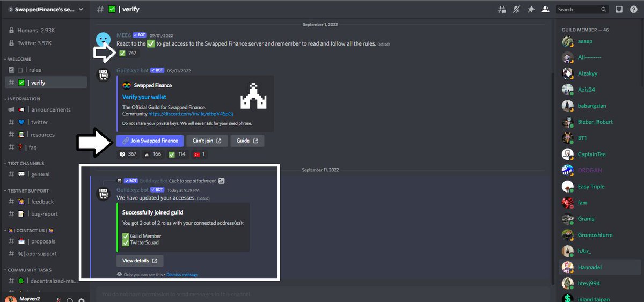Open the proposals channel
644x302 pixels.
point(46,241)
